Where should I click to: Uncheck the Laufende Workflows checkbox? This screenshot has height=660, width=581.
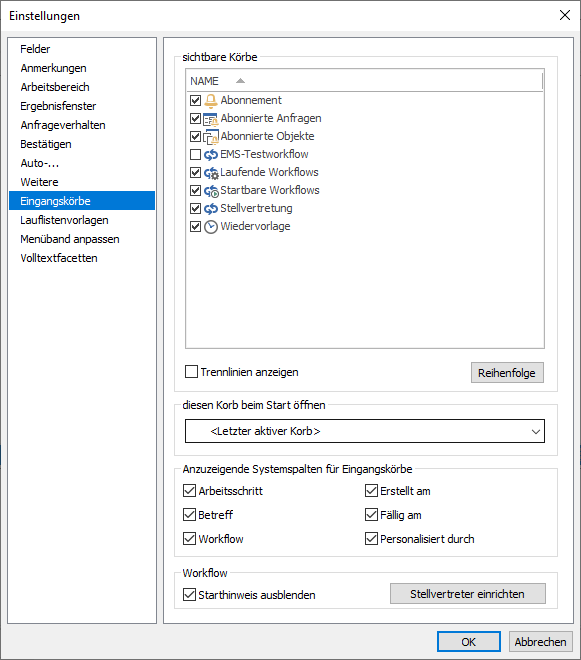[195, 173]
